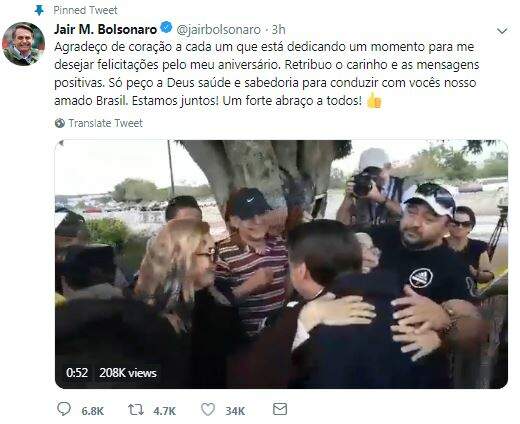Open the tweet options chevron dropdown
Image resolution: width=520 pixels, height=424 pixels.
click(502, 31)
